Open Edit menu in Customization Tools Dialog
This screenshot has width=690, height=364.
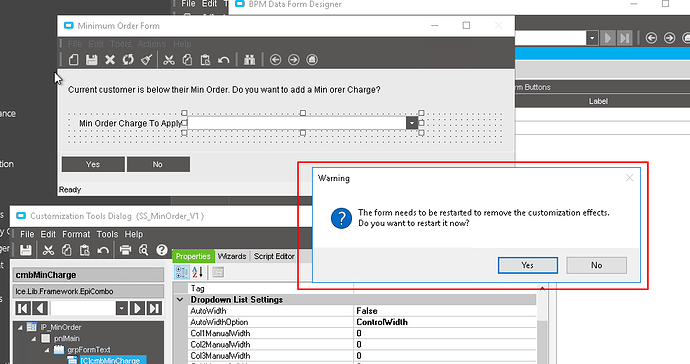pos(48,234)
